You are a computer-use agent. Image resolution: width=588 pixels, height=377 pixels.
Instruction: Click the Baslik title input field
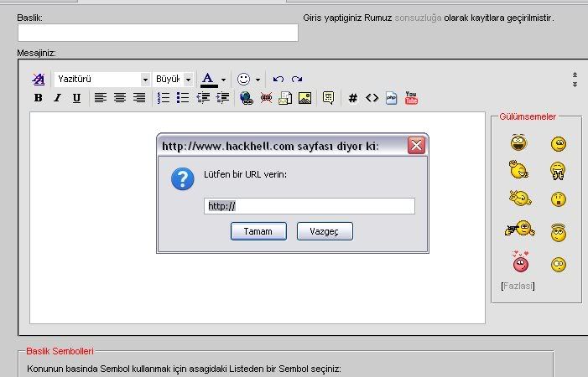point(158,33)
